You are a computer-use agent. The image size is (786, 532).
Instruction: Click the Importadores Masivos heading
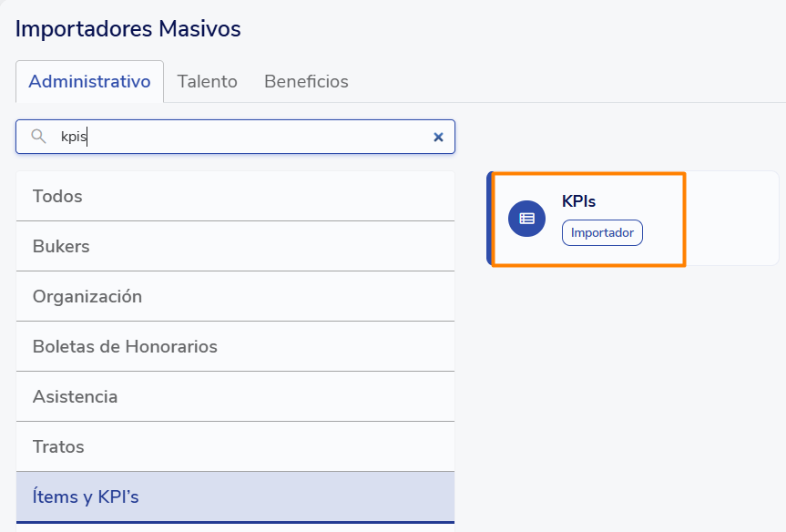128,28
